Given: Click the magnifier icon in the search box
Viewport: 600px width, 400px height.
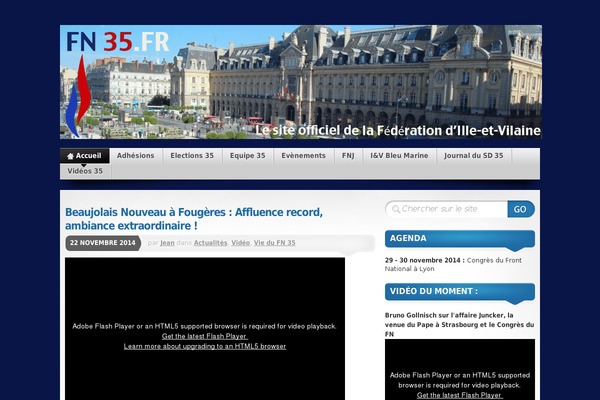Looking at the screenshot, I should 396,209.
